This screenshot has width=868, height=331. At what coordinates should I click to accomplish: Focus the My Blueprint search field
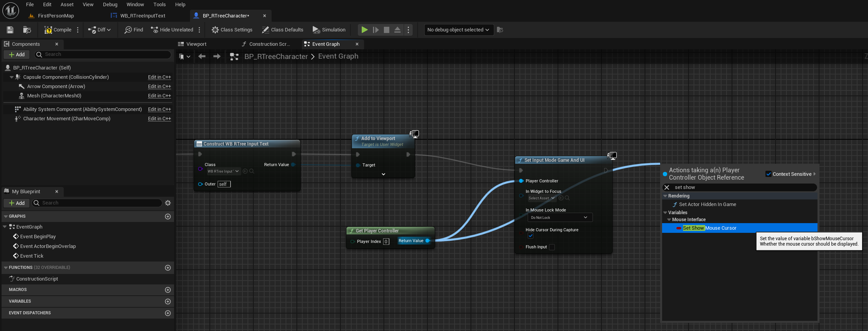coord(97,203)
